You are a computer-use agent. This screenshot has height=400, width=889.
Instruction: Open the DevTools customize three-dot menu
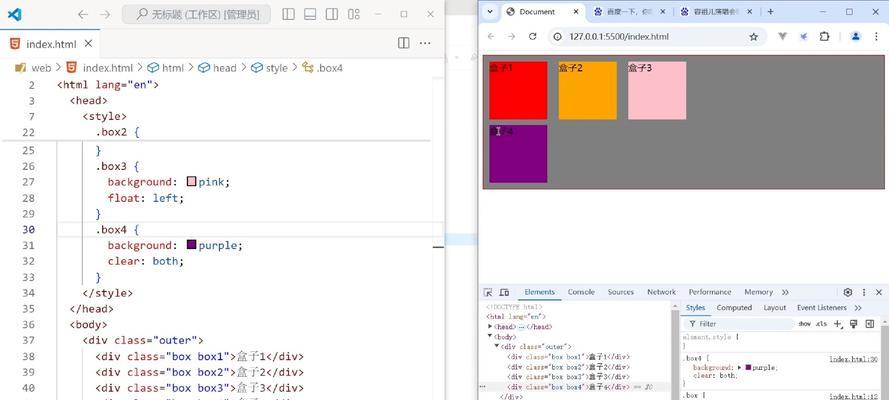click(x=864, y=292)
